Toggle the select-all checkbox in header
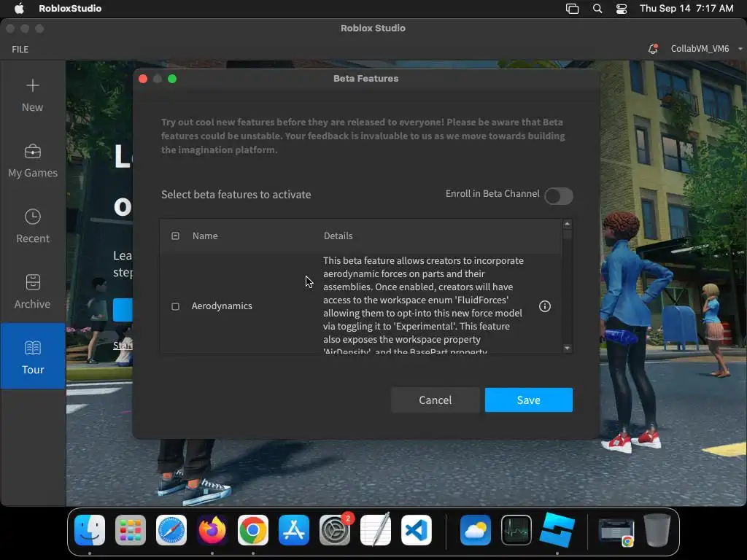This screenshot has height=560, width=747. (175, 236)
